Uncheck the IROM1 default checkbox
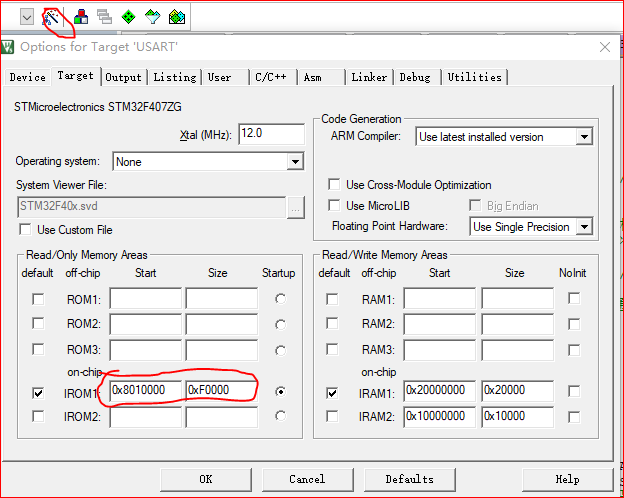The height and width of the screenshot is (498, 624). (x=38, y=393)
